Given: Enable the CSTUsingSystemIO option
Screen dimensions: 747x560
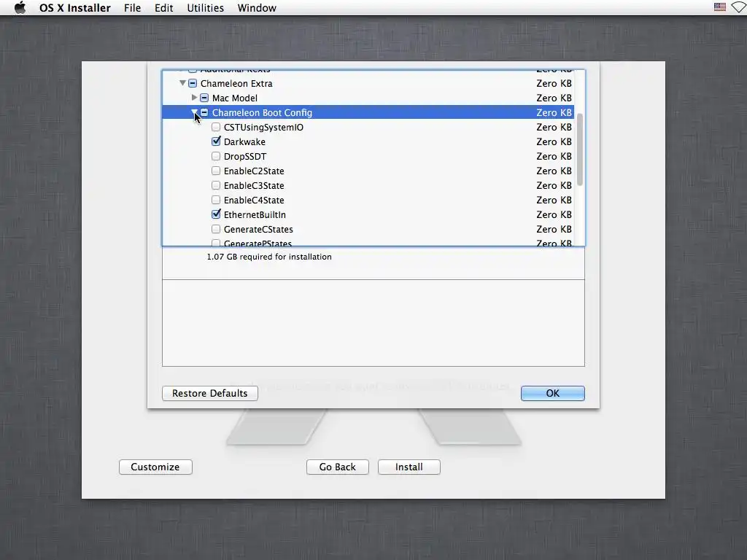Looking at the screenshot, I should [216, 127].
